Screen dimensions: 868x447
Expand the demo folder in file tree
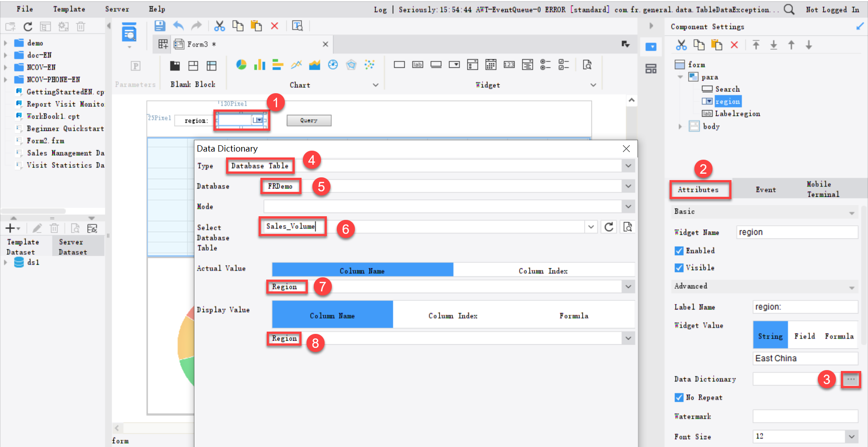5,43
